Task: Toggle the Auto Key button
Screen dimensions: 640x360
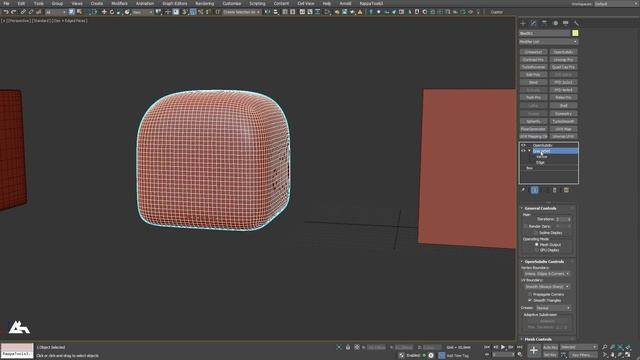Action: click(550, 347)
